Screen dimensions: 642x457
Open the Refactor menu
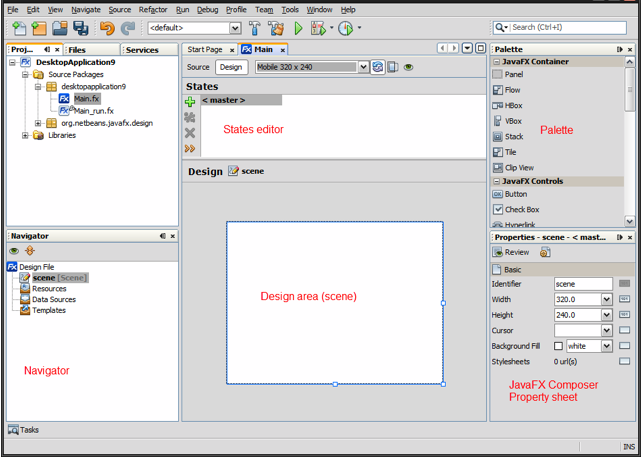[x=153, y=10]
